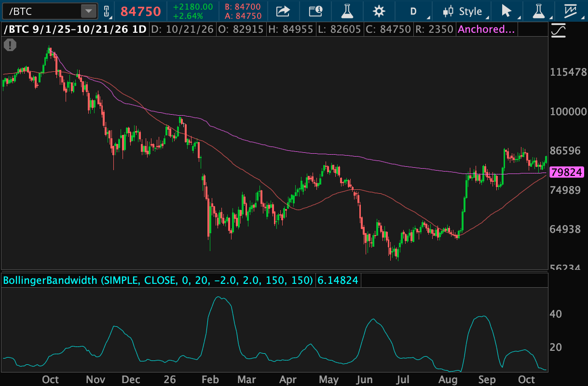
Task: Click the percent change +2.64%
Action: click(x=188, y=16)
